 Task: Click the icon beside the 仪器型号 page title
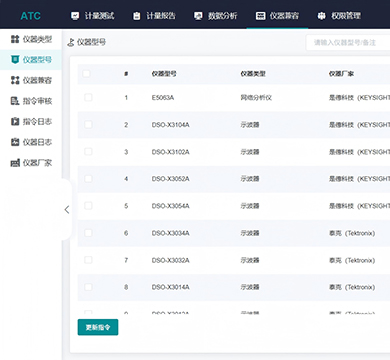tap(71, 42)
